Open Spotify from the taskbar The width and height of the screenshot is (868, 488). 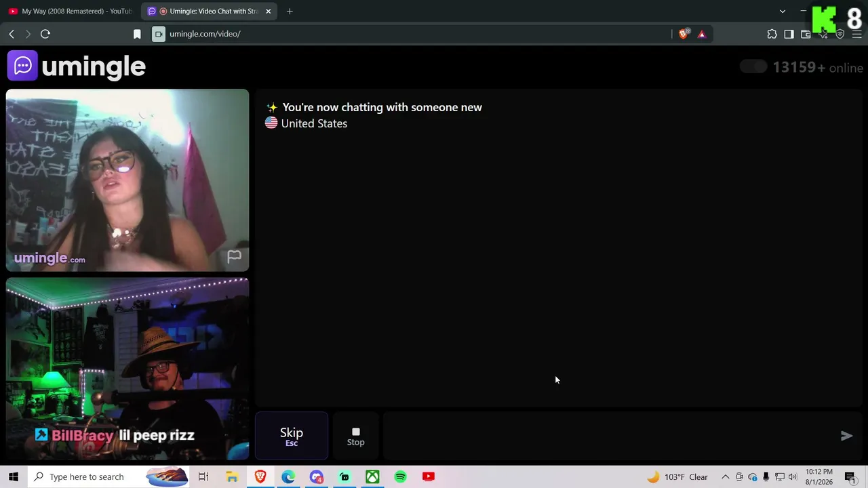pos(400,476)
